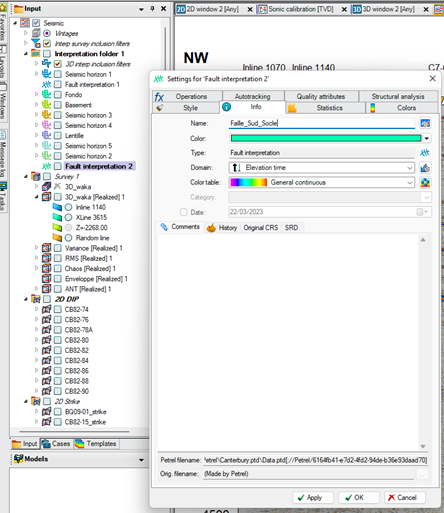
Task: Open the General continuous color table dropdown
Action: click(322, 182)
